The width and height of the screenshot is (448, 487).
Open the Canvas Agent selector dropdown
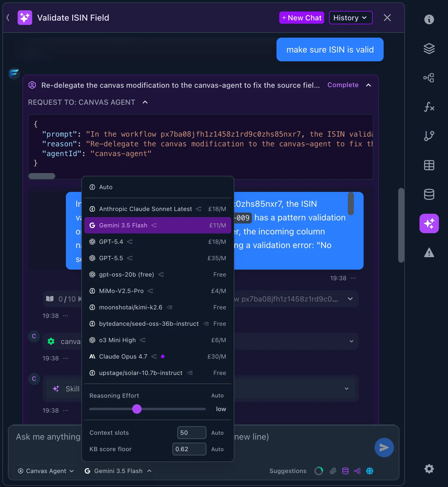pyautogui.click(x=46, y=471)
